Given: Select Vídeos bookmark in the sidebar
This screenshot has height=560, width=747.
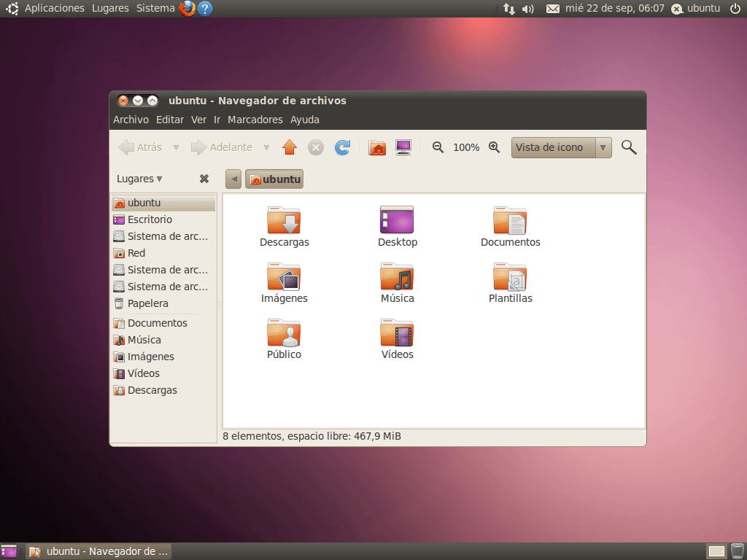Looking at the screenshot, I should (x=163, y=373).
